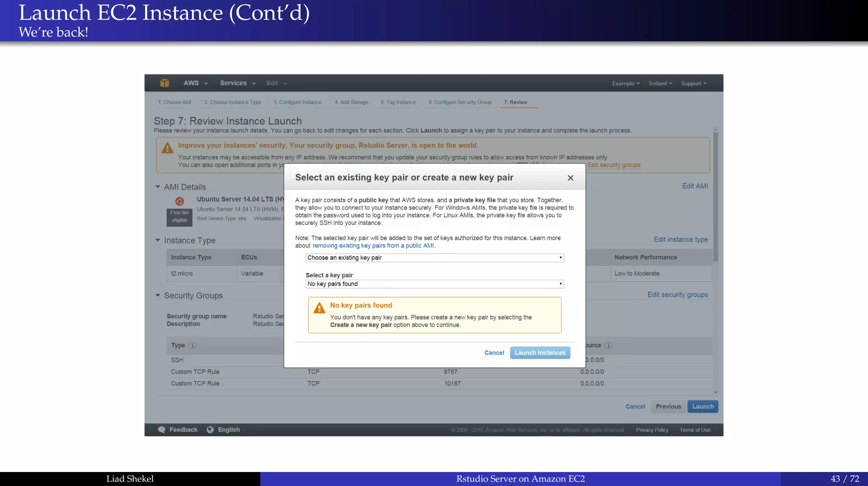Go to step 2 Choose Instance Type tab

pos(233,102)
